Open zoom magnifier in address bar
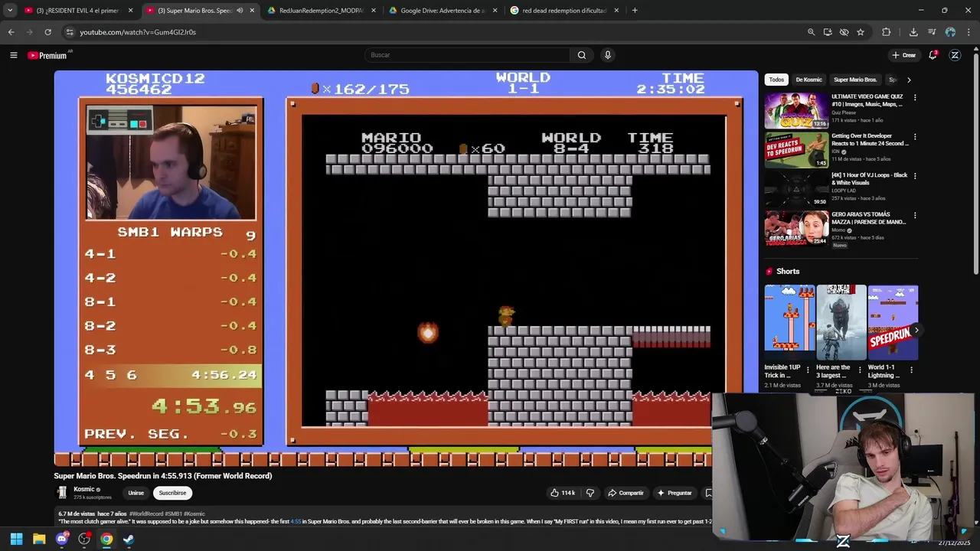Screen dimensions: 980x551 click(811, 32)
